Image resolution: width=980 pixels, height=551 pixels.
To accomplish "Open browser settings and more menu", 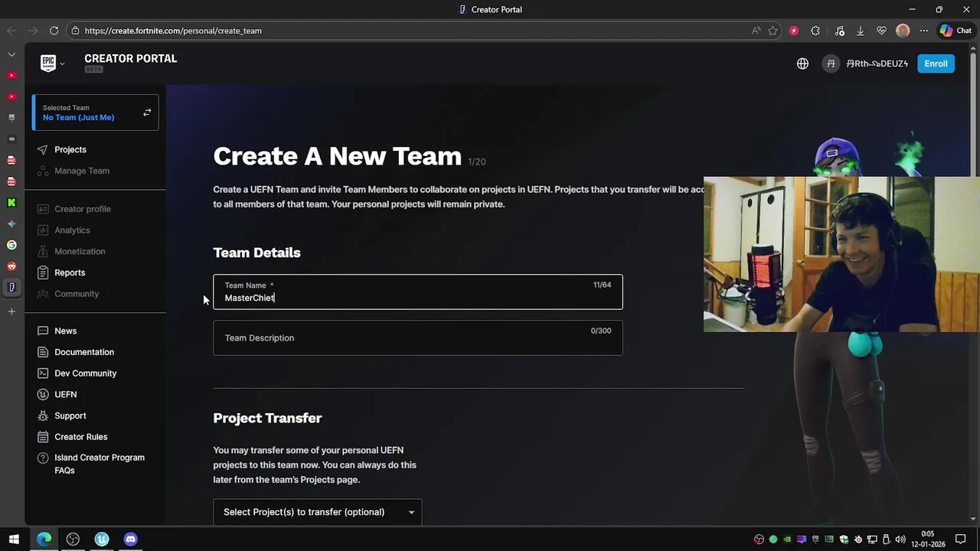I will [x=924, y=31].
